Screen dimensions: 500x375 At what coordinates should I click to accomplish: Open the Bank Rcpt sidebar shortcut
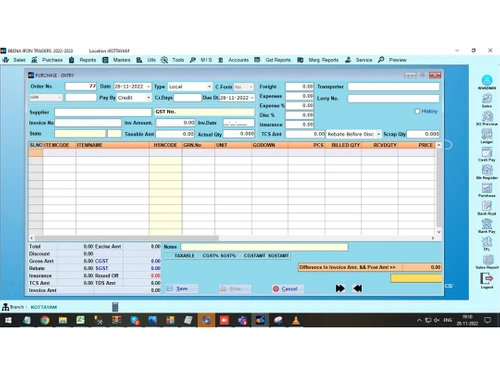[x=487, y=206]
